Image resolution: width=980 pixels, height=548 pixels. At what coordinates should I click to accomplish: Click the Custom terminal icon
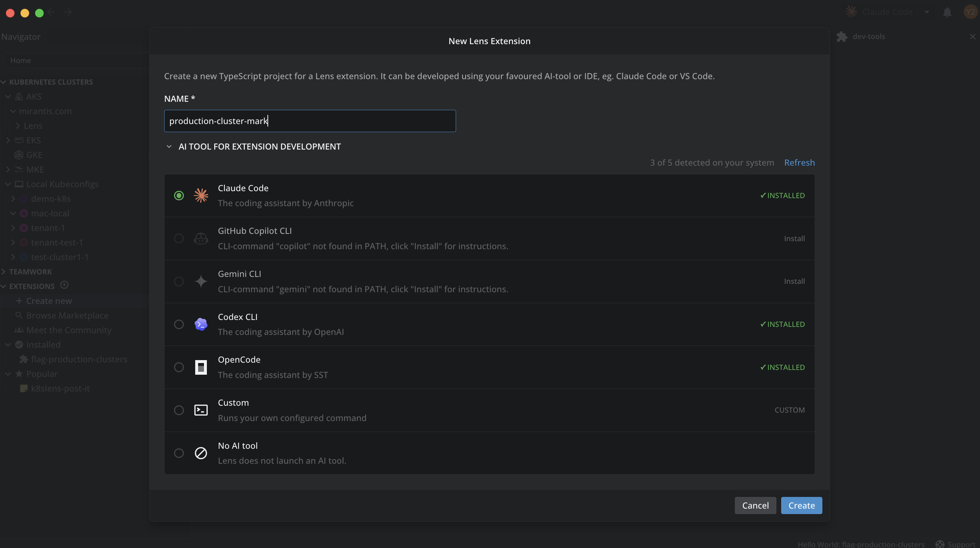tap(201, 410)
